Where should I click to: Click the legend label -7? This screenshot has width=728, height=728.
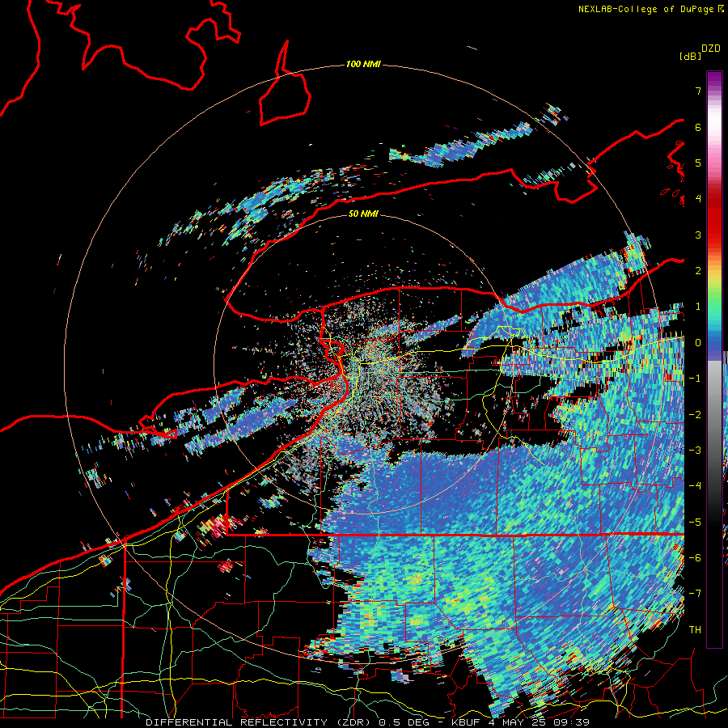pos(695,594)
